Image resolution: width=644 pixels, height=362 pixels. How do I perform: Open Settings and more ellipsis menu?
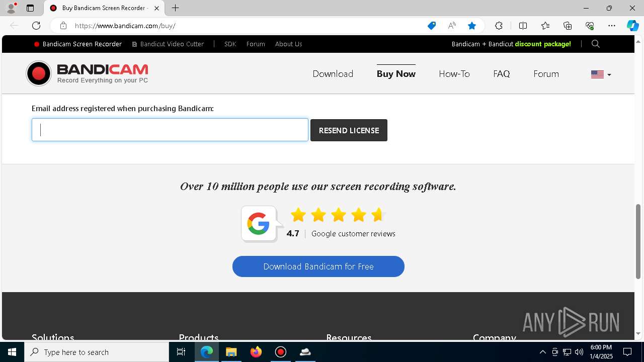(x=612, y=26)
